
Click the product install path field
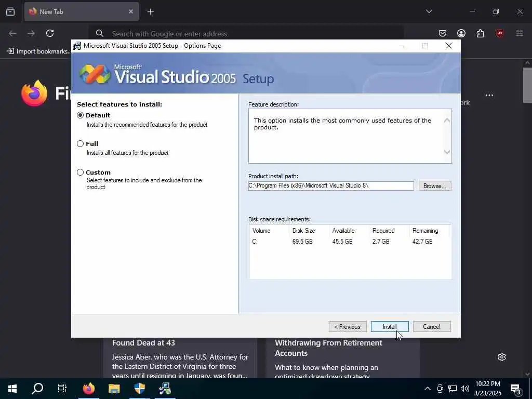pyautogui.click(x=331, y=185)
